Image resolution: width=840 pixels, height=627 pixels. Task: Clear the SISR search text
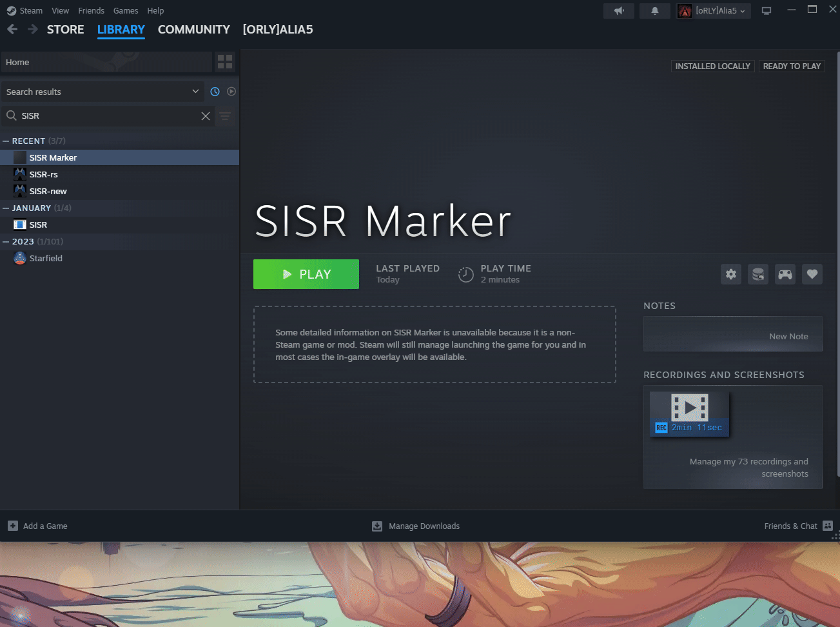point(206,116)
